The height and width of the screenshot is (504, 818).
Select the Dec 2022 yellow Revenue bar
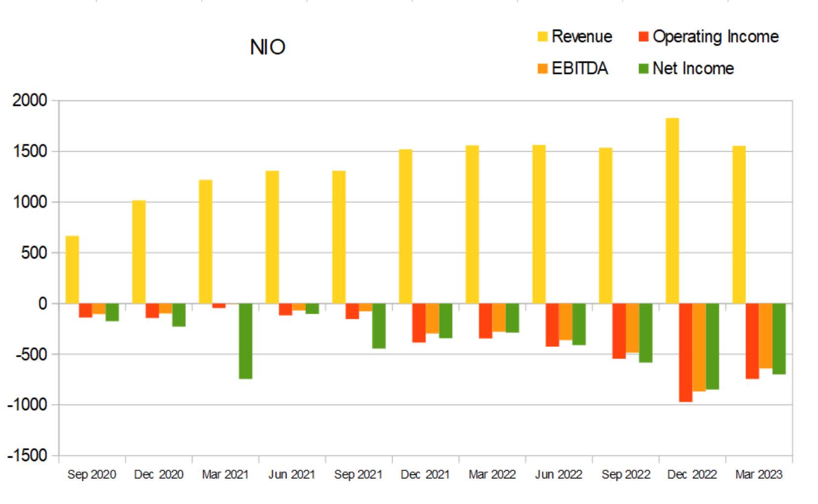[673, 211]
